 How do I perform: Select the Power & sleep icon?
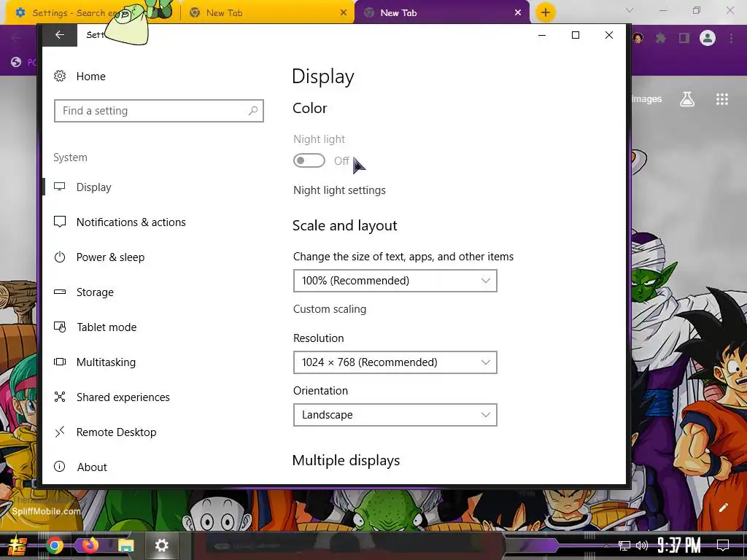[x=60, y=257]
